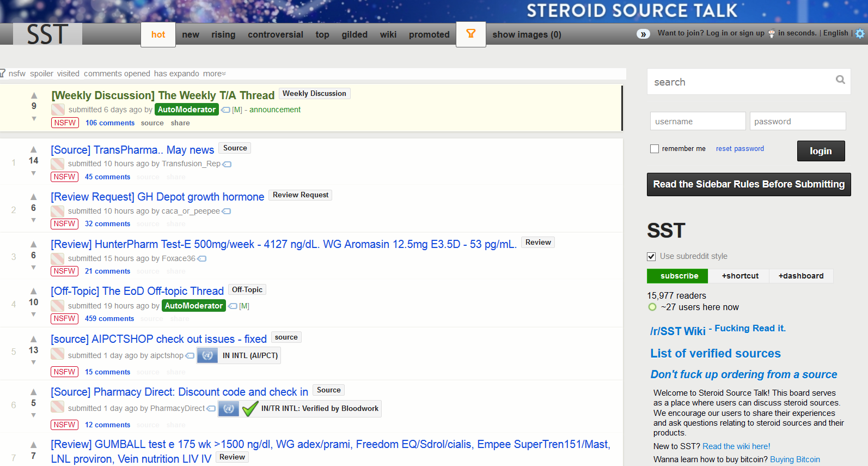Toggle the spoiler filter
Screen dimensions: 868x466
point(42,74)
